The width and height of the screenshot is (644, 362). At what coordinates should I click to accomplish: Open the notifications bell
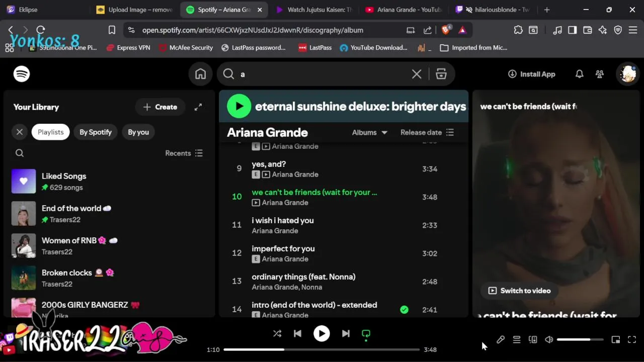(x=580, y=74)
